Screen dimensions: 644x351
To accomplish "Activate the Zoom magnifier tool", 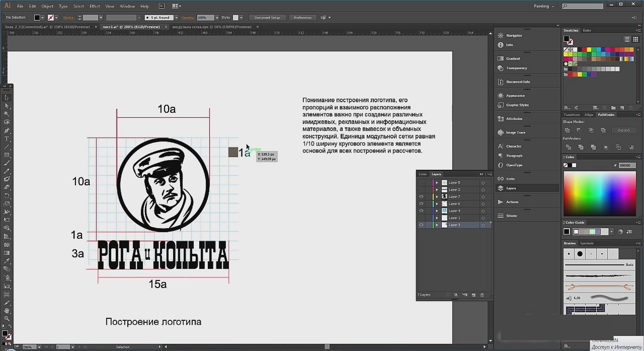I will (7, 318).
